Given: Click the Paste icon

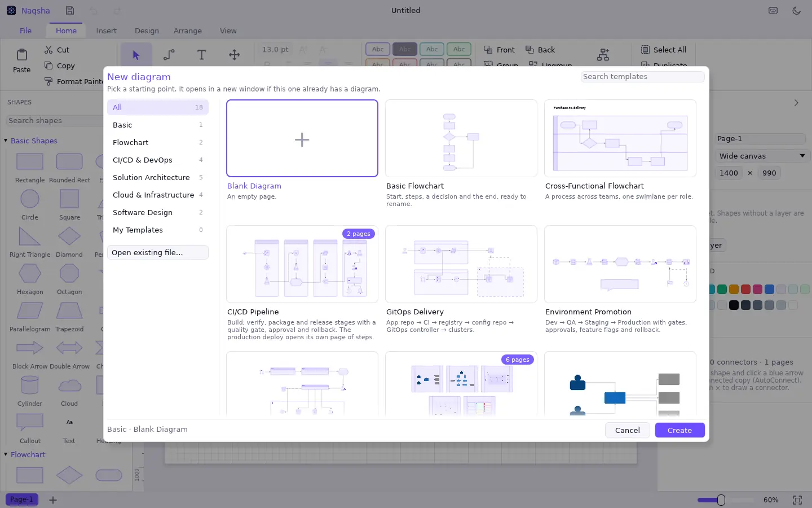Looking at the screenshot, I should click(22, 55).
